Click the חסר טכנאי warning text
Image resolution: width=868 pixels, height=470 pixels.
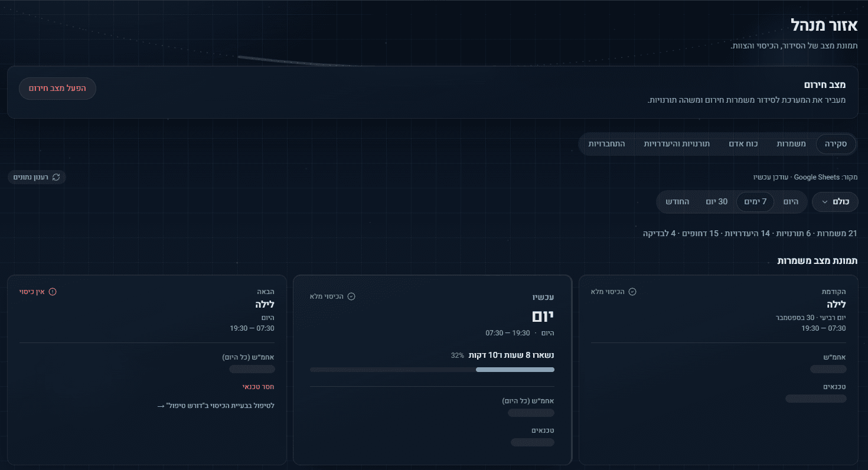coord(259,387)
